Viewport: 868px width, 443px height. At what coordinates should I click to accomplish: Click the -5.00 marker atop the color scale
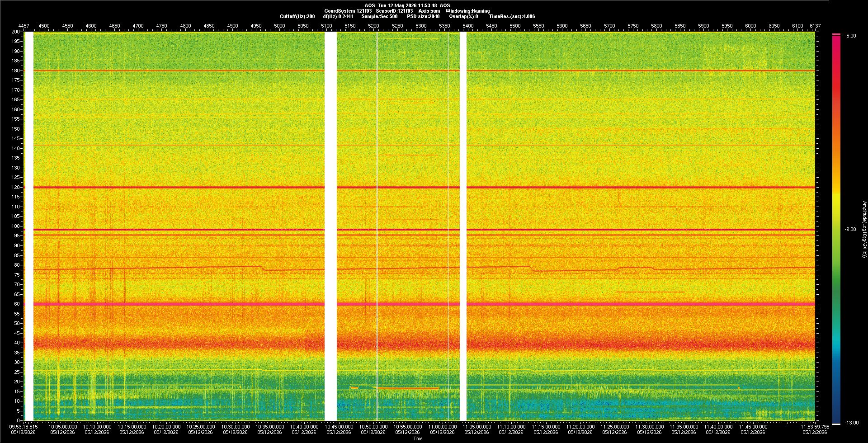coord(850,36)
